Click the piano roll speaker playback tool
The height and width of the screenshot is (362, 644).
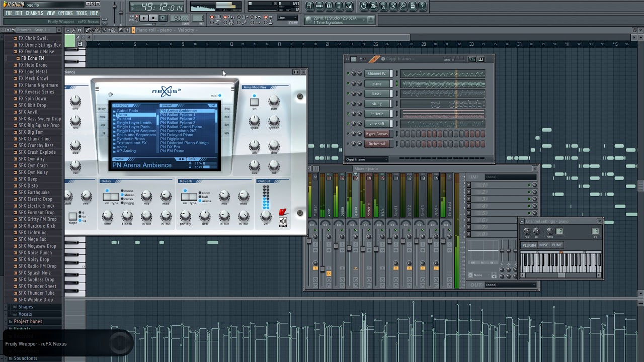(x=126, y=30)
